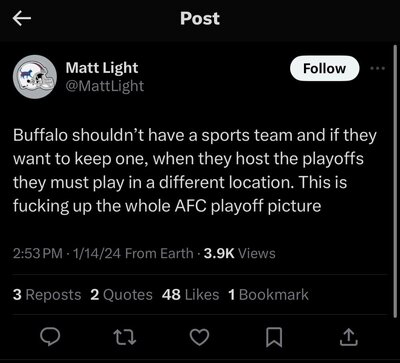The image size is (400, 363).
Task: View the 3 Reposts list
Action: pyautogui.click(x=47, y=295)
